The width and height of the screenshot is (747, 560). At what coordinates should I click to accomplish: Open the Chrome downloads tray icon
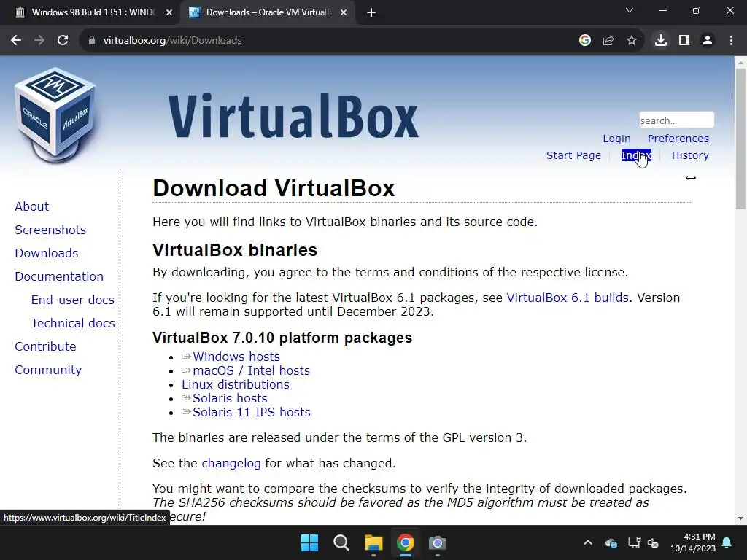tap(661, 41)
